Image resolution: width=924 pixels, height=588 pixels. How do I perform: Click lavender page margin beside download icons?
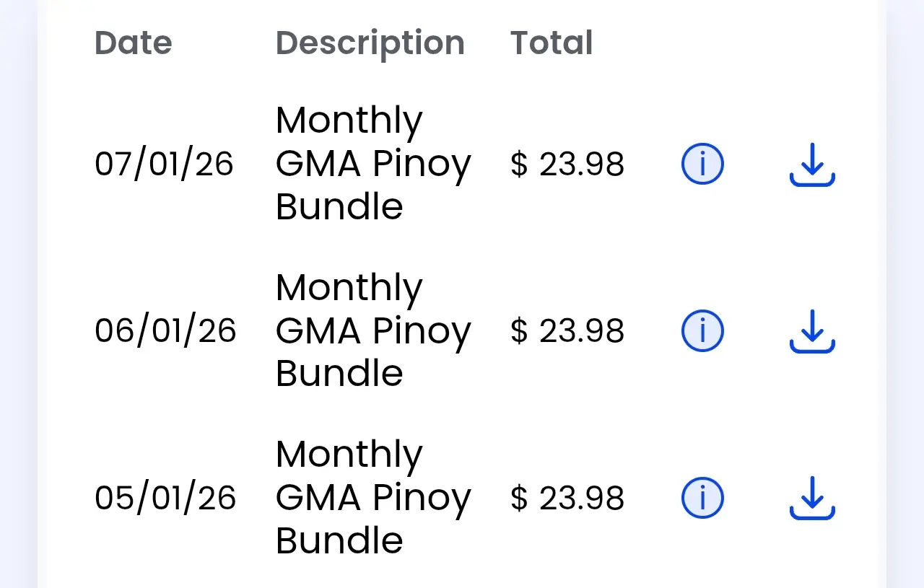point(905,294)
